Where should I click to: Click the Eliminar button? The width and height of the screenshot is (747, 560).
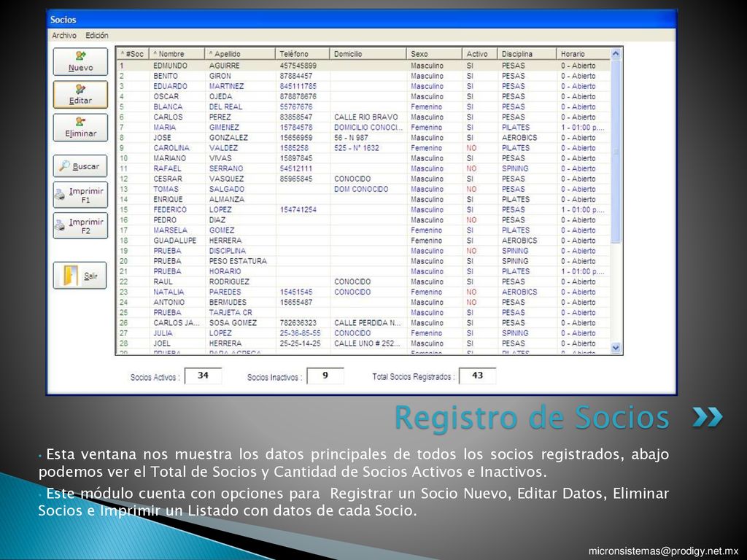[80, 128]
